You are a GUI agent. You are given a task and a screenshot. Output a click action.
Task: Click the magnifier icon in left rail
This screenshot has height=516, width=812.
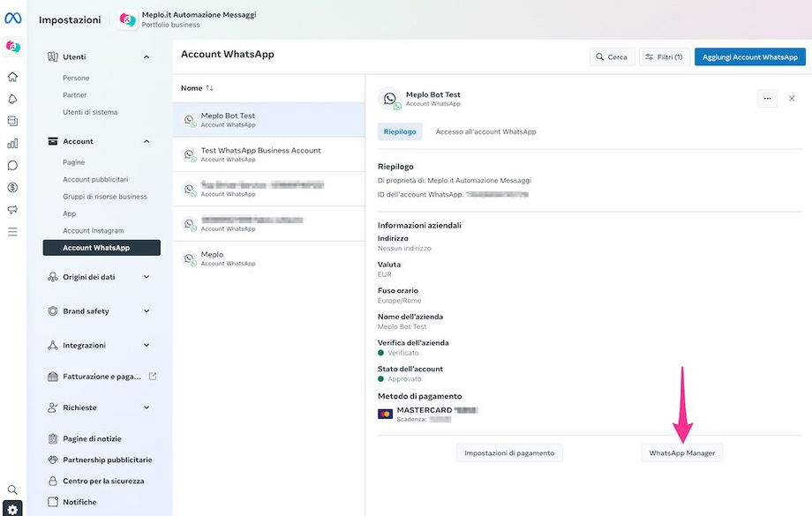[x=12, y=490]
